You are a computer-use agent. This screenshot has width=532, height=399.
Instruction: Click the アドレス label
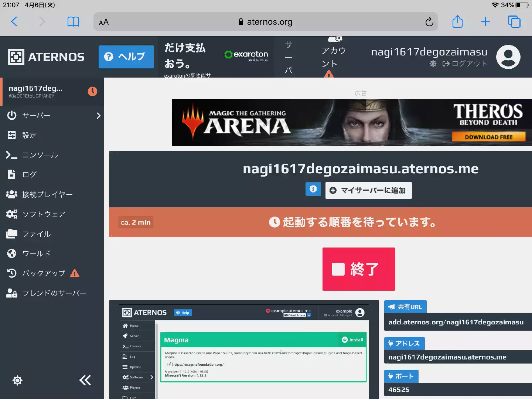(404, 343)
